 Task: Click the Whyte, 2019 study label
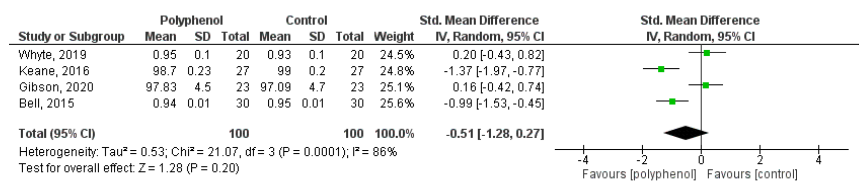pyautogui.click(x=52, y=54)
